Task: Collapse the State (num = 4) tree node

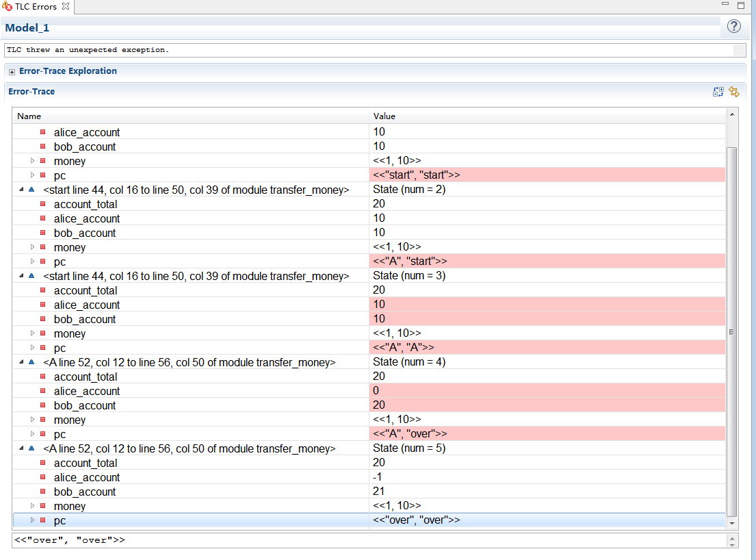Action: [21, 361]
